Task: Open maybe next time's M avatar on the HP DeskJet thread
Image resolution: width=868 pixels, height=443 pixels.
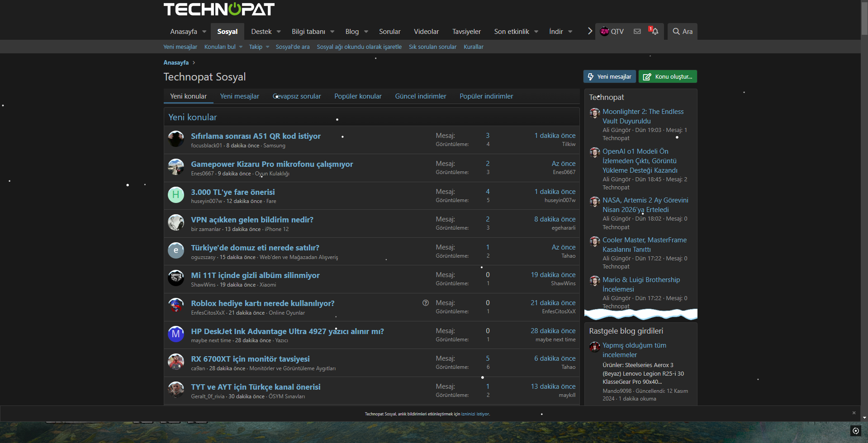Action: click(x=176, y=334)
